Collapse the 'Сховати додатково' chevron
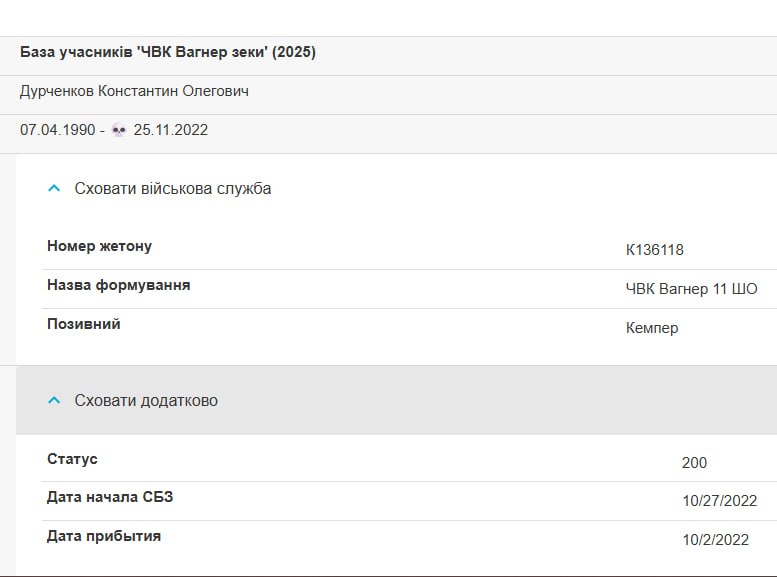The height and width of the screenshot is (577, 777). coord(54,400)
